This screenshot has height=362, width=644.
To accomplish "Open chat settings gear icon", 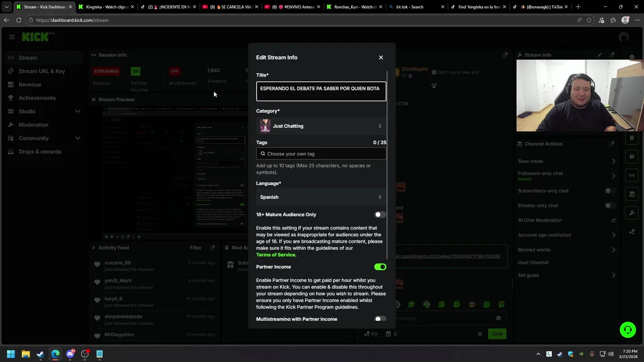I will 480,334.
